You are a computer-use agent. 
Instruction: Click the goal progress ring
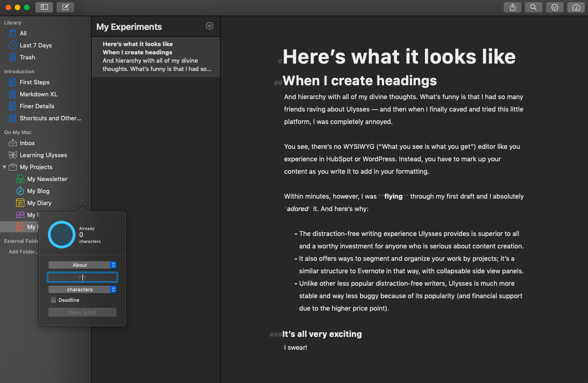pos(61,235)
